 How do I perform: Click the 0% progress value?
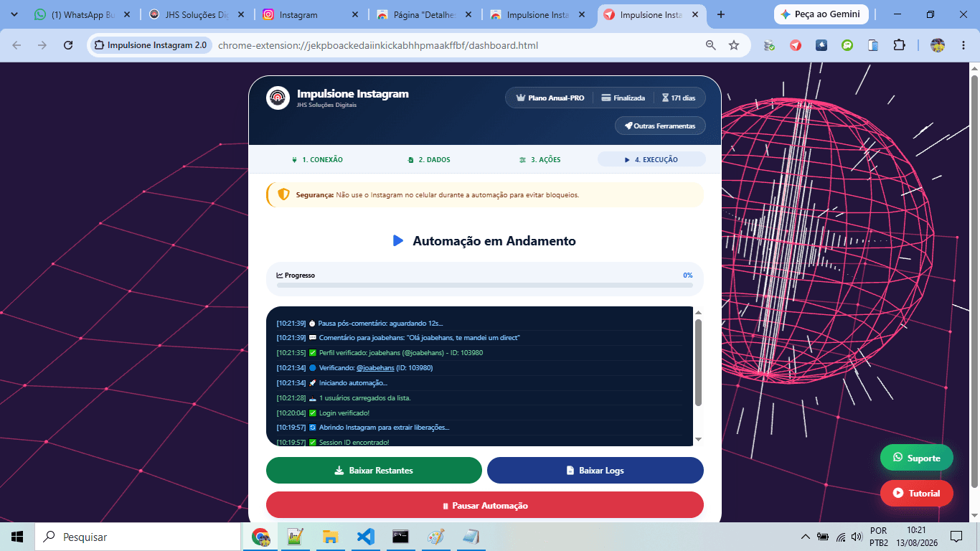pyautogui.click(x=688, y=275)
